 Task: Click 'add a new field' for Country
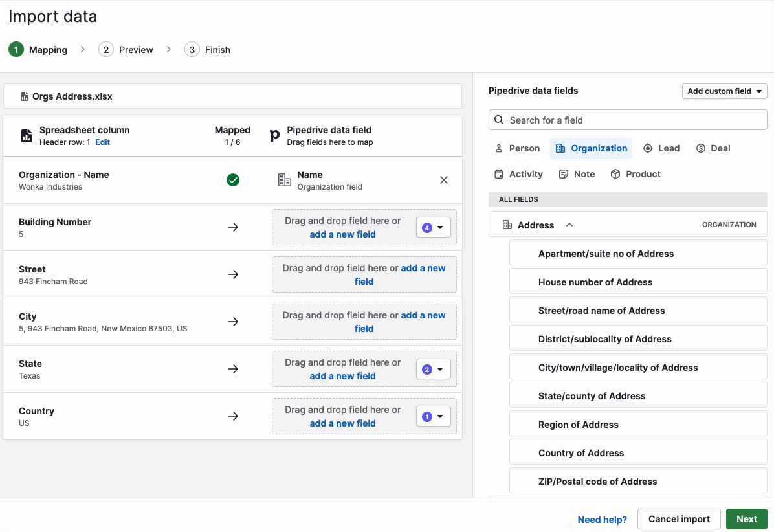click(x=342, y=423)
